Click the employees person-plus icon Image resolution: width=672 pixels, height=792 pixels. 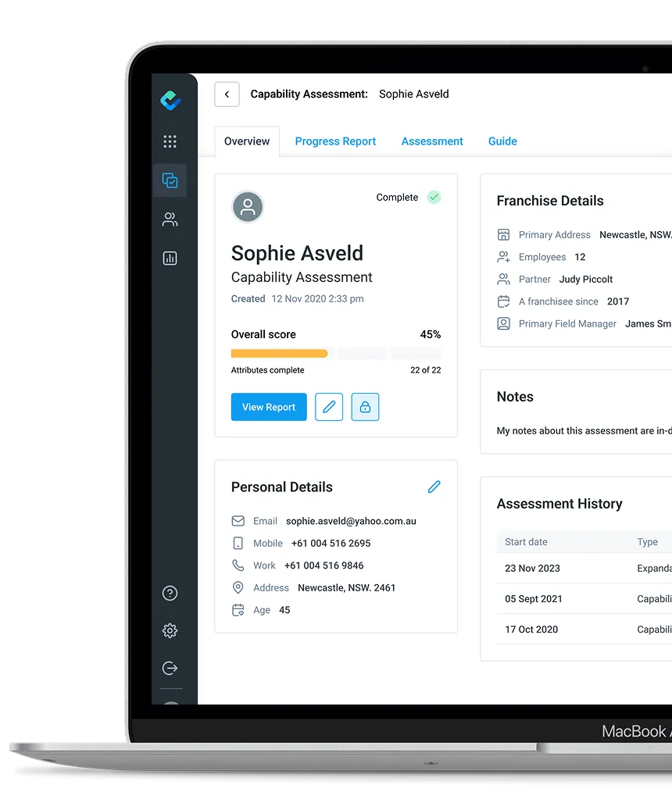[504, 257]
